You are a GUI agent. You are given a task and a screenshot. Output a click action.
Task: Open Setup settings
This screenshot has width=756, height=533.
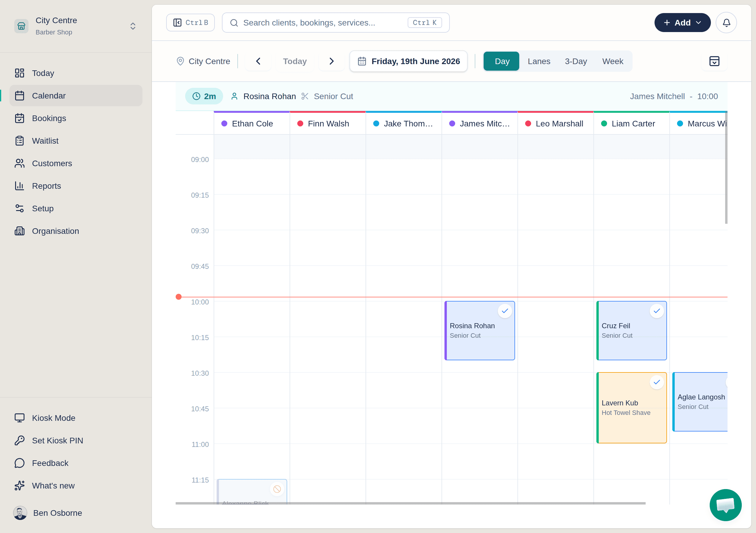click(x=76, y=209)
